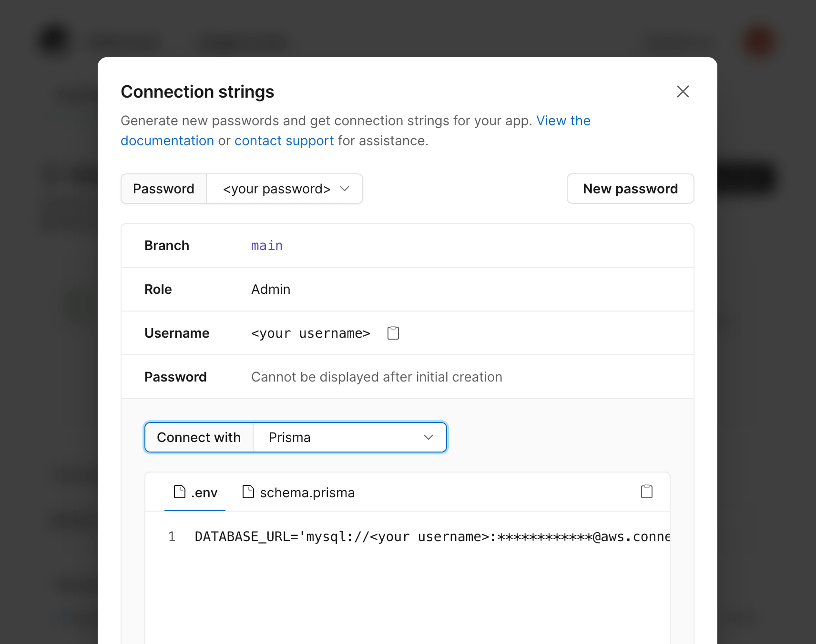
Task: Click the schema.prisma file icon
Action: [x=248, y=492]
